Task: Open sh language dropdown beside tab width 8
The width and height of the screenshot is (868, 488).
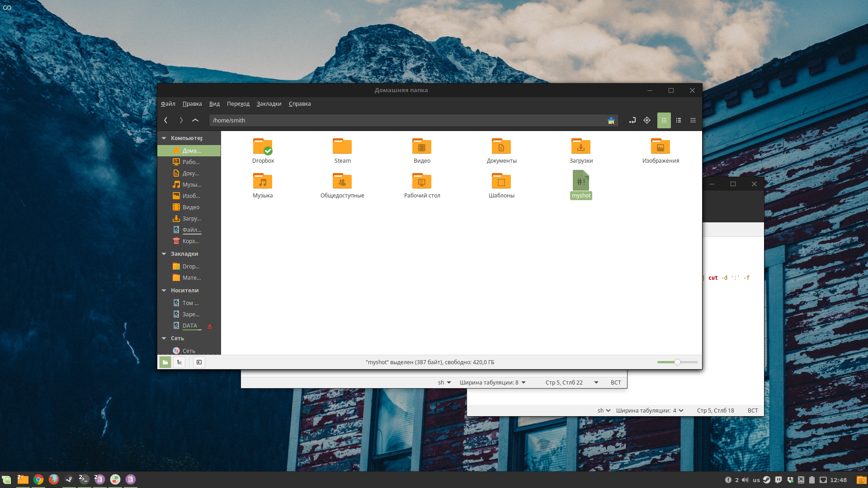Action: coord(444,382)
